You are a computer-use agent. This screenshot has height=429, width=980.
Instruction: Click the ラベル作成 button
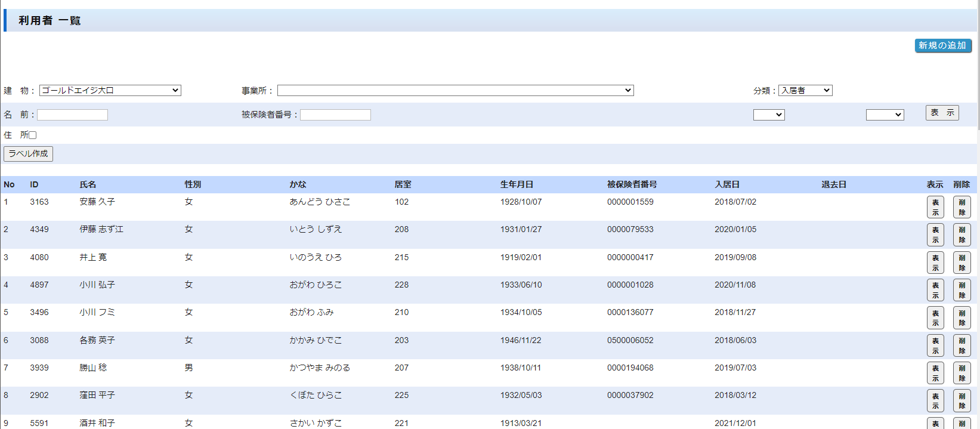pos(28,154)
